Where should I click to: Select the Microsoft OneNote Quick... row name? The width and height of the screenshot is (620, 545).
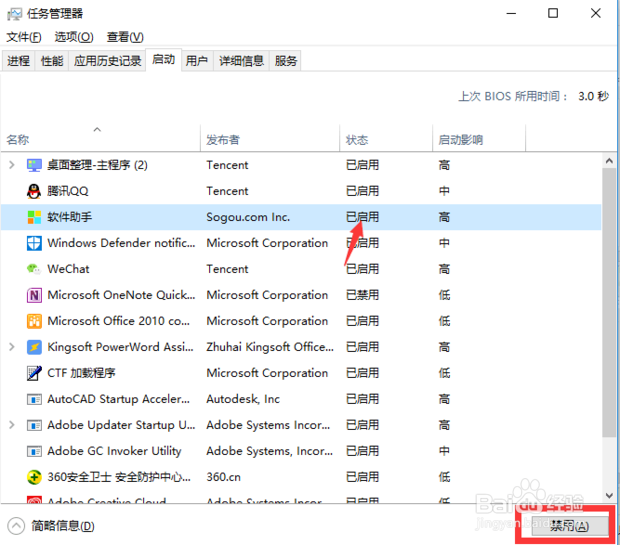[x=121, y=295]
